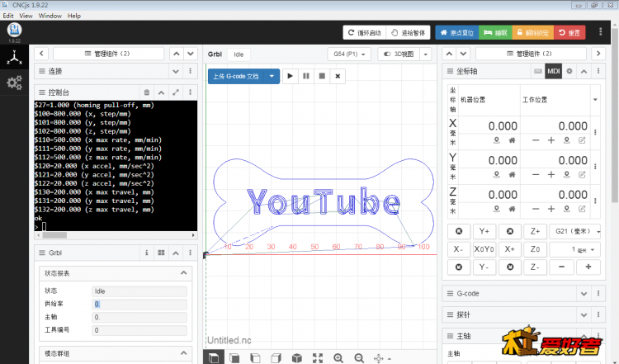Open the position column header dropdown arrow
The width and height of the screenshot is (619, 364).
595,100
